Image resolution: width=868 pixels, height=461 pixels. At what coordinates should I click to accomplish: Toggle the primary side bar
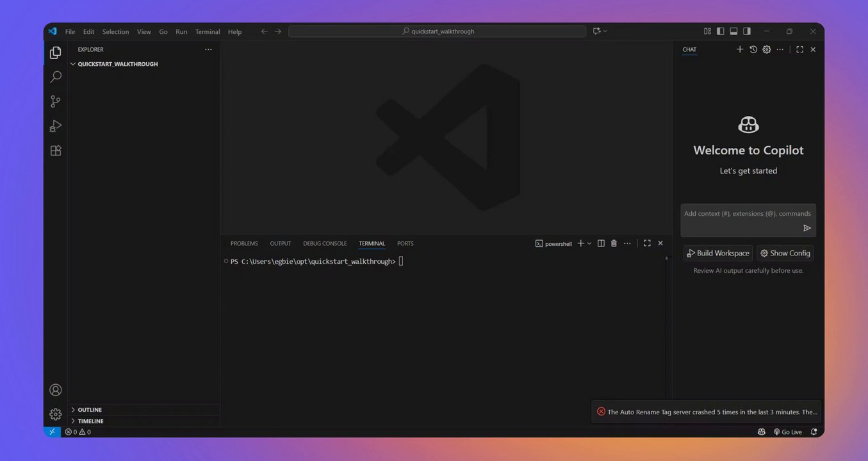721,31
